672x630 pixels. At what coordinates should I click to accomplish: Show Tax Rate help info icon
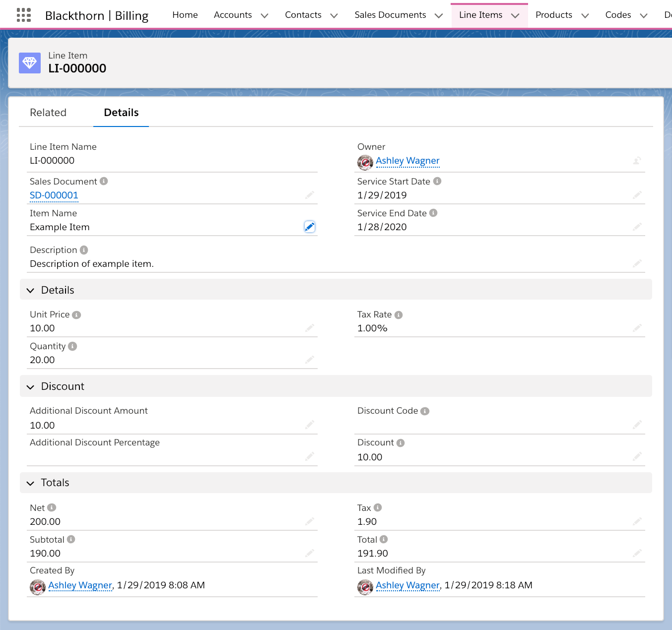tap(399, 315)
